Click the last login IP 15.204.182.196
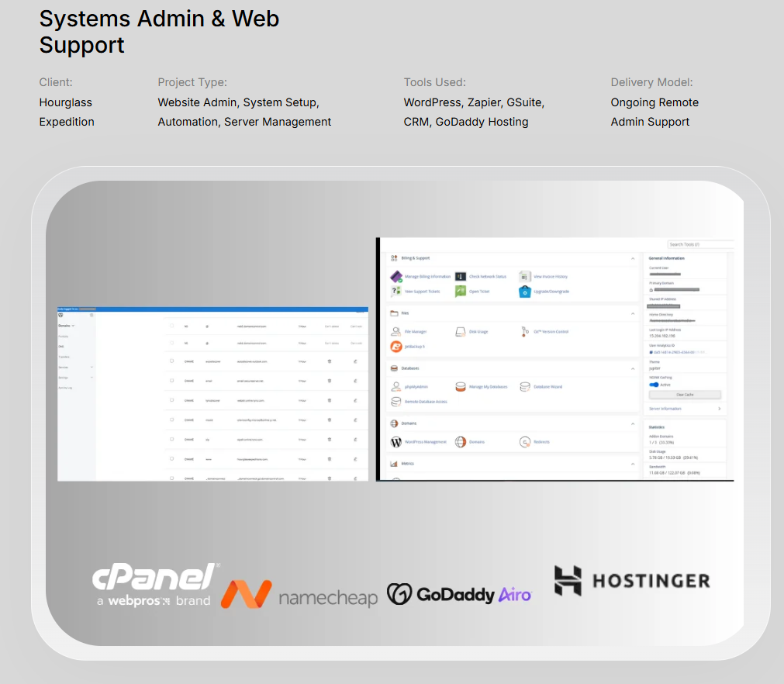Image resolution: width=784 pixels, height=684 pixels. click(662, 336)
